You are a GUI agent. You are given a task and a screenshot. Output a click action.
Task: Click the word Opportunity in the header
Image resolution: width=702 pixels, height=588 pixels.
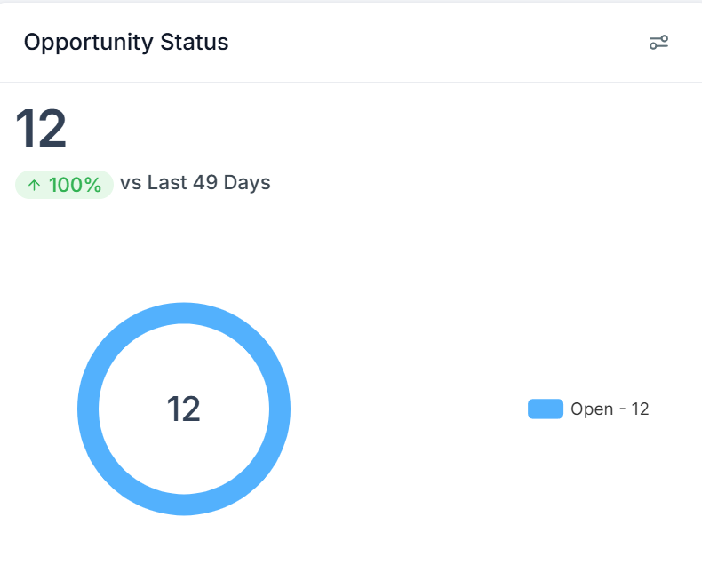89,44
